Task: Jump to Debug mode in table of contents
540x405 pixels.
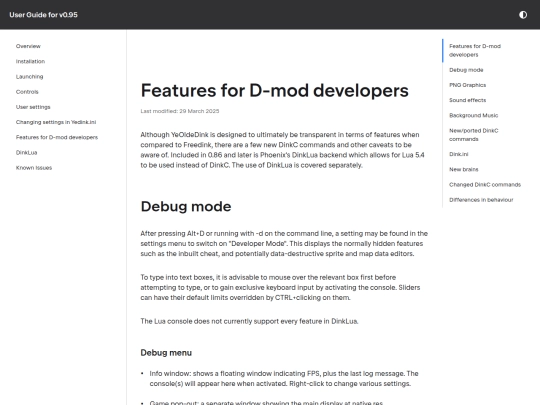Action: point(466,70)
